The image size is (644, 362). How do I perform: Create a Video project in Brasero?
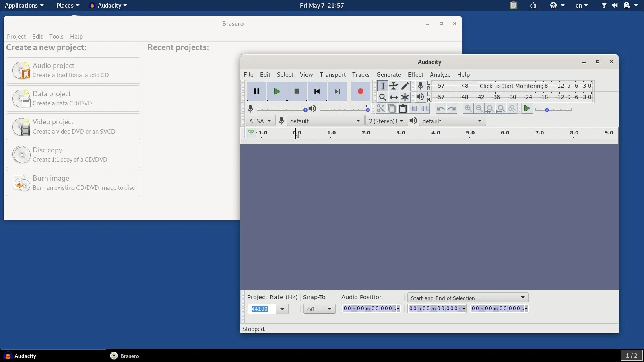pos(73,127)
